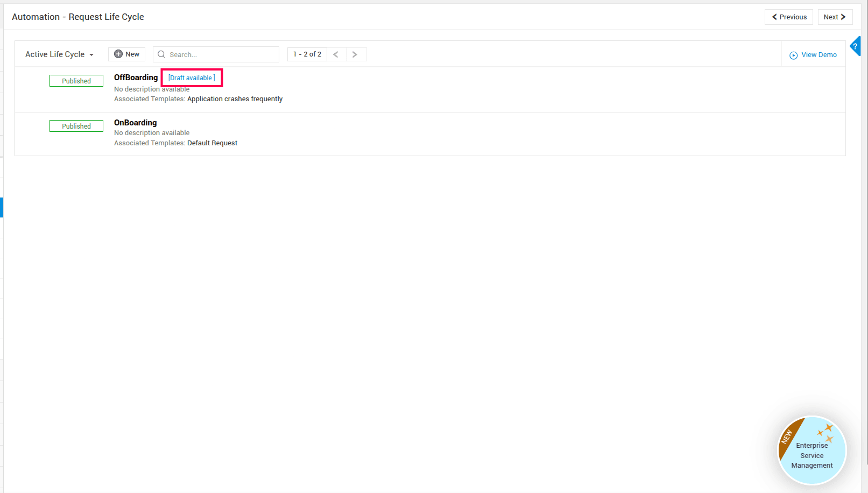868x493 pixels.
Task: Click the Previous button
Action: tap(789, 17)
